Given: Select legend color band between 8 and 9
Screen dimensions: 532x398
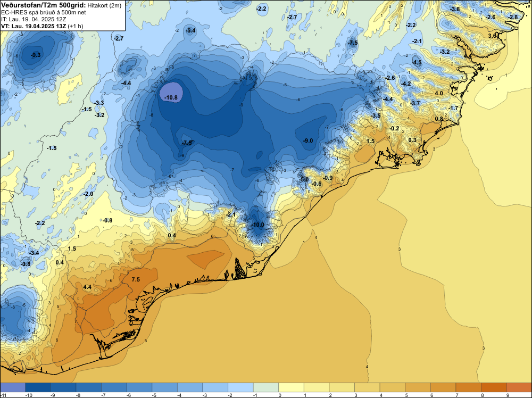Looking at the screenshot, I should tap(494, 387).
